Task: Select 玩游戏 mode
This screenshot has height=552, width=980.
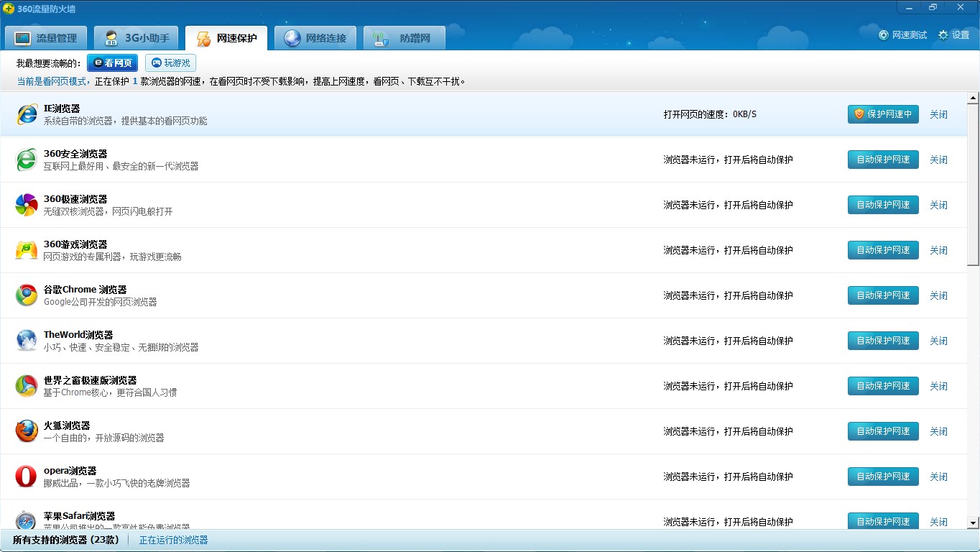Action: (x=170, y=63)
